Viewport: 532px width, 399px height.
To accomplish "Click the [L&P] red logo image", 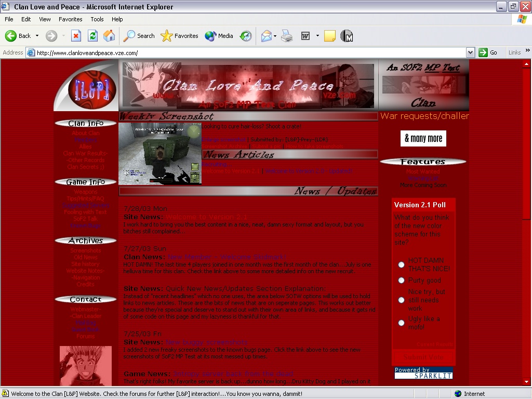I will point(92,89).
